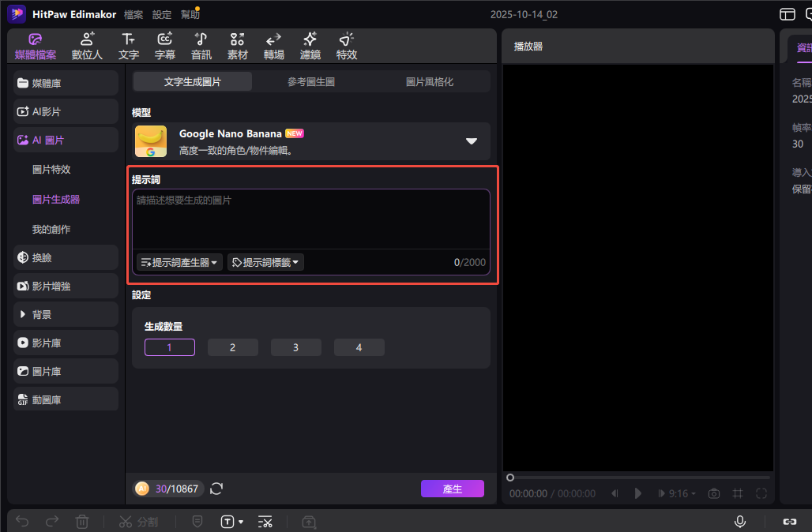
Task: Click the microphone voice-over icon
Action: [740, 522]
